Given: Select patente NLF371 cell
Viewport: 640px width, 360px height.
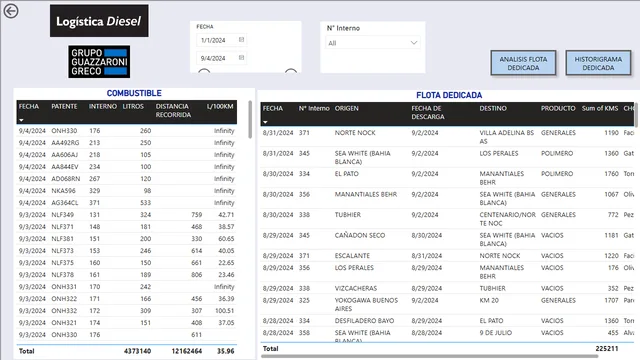Looking at the screenshot, I should tap(62, 227).
